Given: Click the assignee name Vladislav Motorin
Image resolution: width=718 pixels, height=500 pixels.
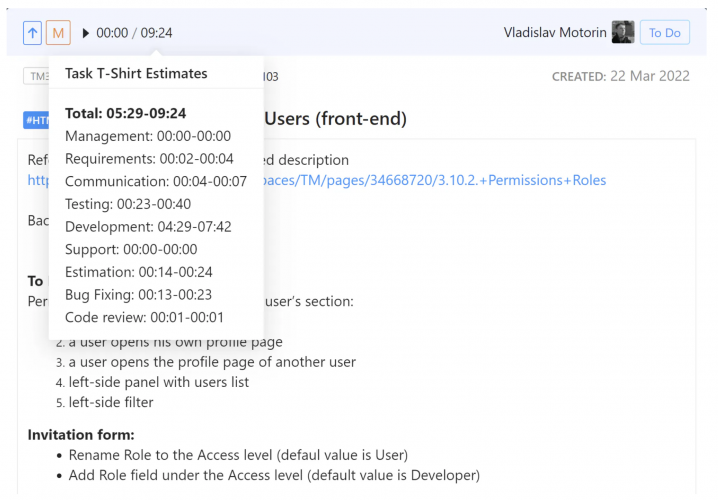Looking at the screenshot, I should (555, 33).
